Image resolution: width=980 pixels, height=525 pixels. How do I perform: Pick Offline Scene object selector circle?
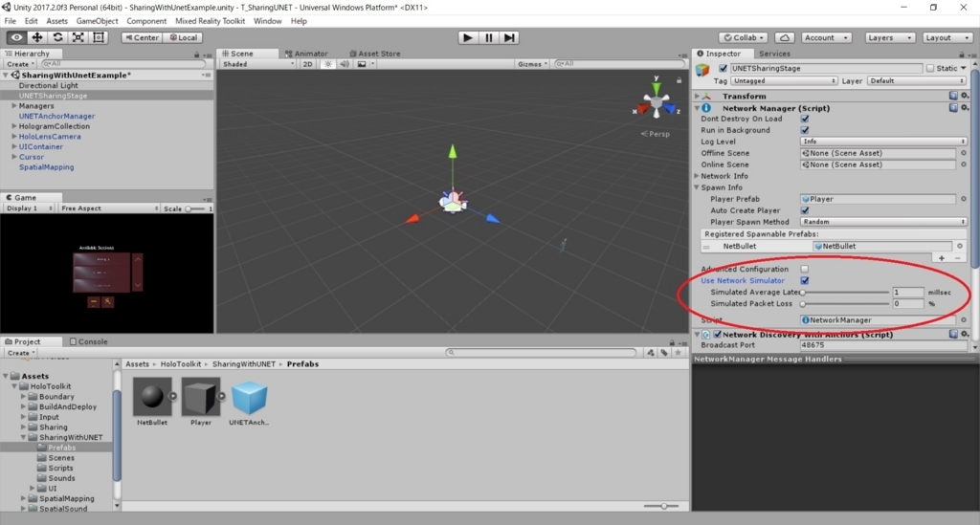[963, 153]
